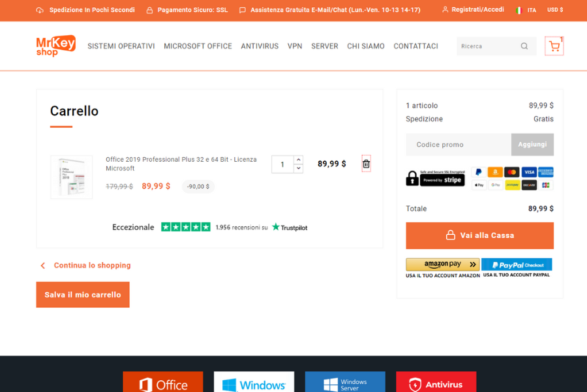Click the Trustpilot logo
Screen dimensions: 587x392
(289, 227)
